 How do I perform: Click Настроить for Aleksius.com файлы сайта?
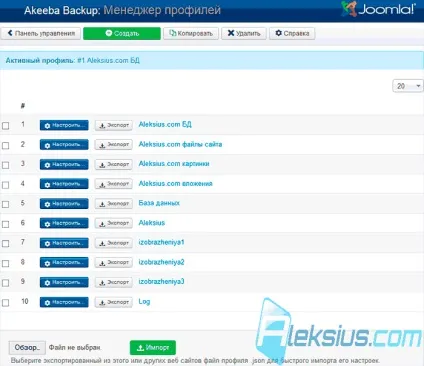tap(64, 145)
